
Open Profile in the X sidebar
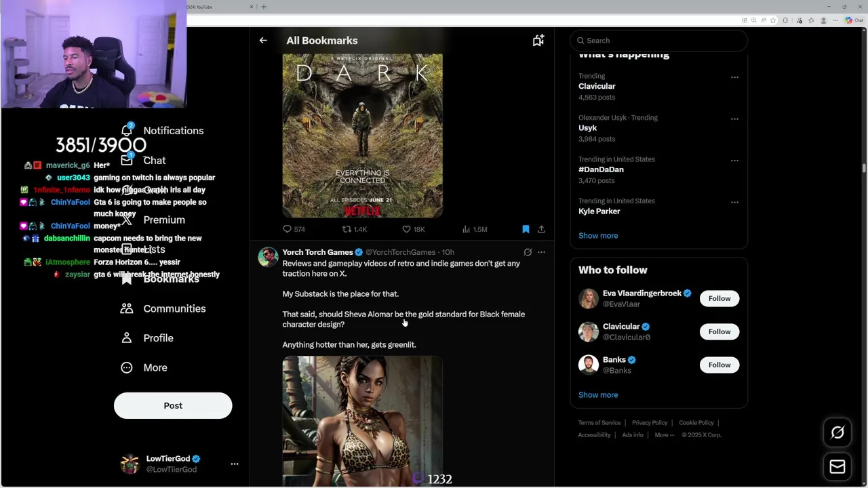click(x=146, y=338)
